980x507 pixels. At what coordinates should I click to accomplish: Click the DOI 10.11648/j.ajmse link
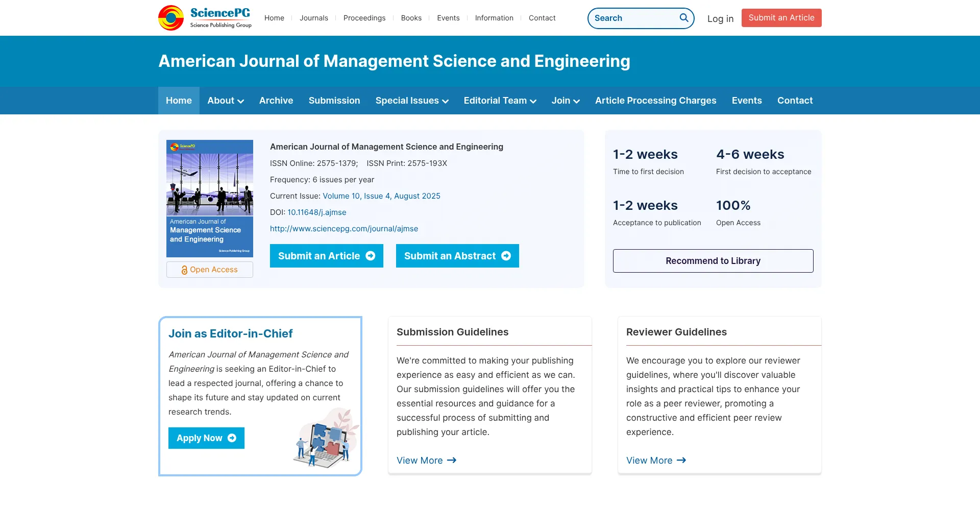(316, 212)
